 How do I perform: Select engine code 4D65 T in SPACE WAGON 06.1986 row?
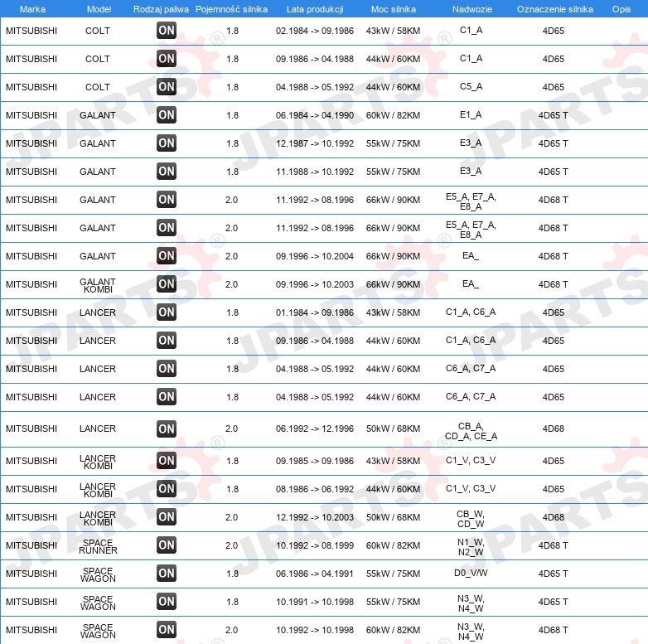click(x=553, y=574)
